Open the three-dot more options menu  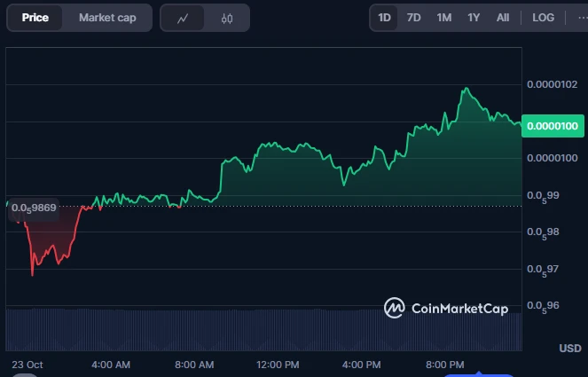pyautogui.click(x=581, y=18)
